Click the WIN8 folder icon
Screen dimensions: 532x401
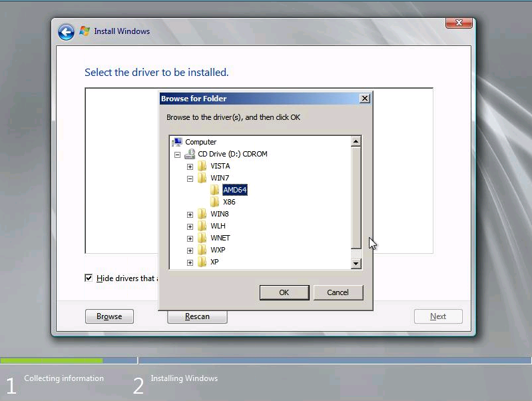pyautogui.click(x=202, y=214)
